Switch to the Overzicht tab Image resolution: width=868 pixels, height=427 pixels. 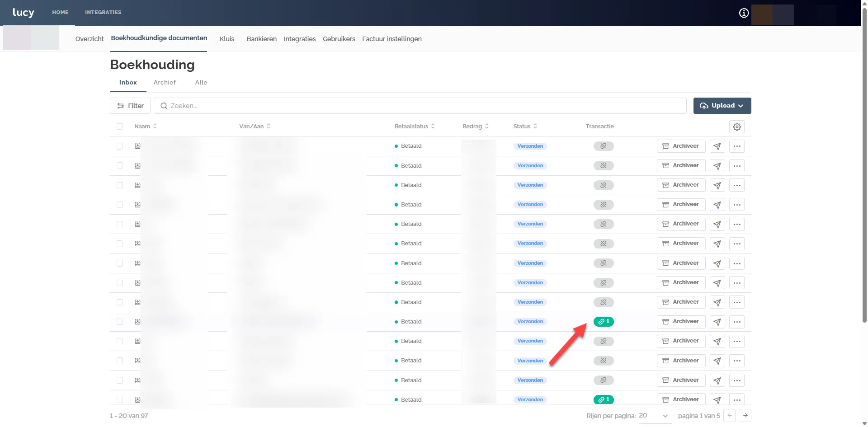point(90,39)
